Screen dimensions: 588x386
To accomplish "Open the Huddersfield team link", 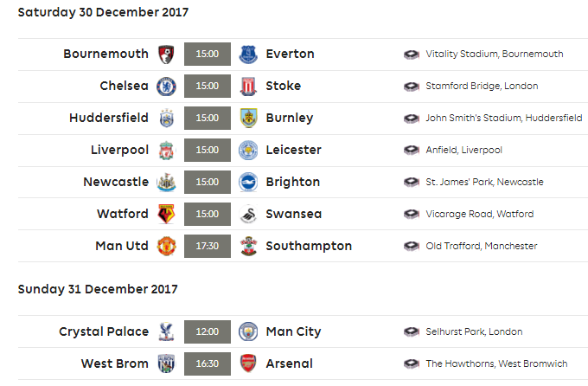I will click(109, 118).
